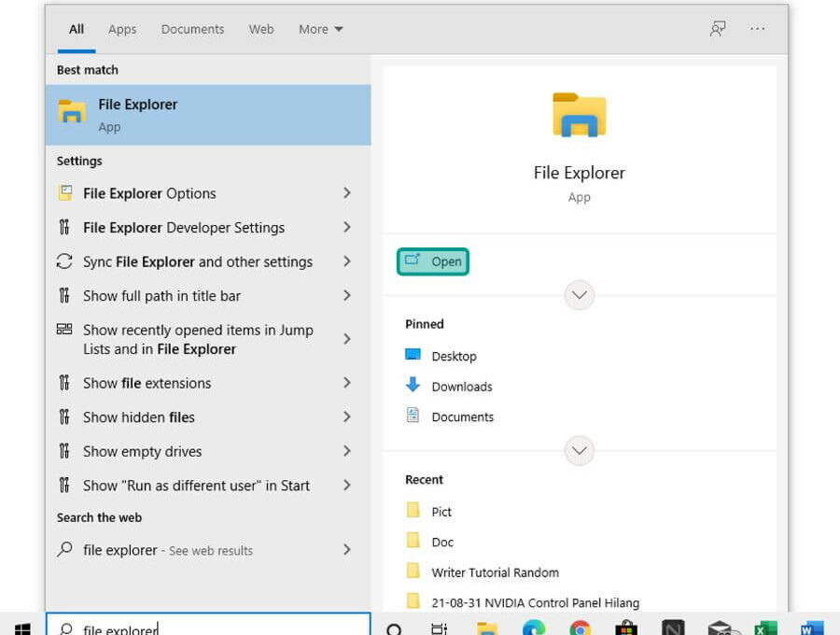
Task: Expand File Explorer Developer Settings arrow
Action: point(347,227)
